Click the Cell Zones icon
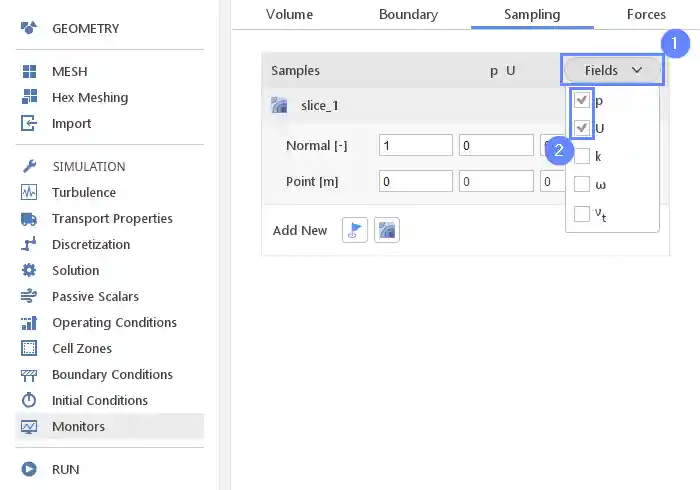The width and height of the screenshot is (700, 490). pyautogui.click(x=29, y=349)
